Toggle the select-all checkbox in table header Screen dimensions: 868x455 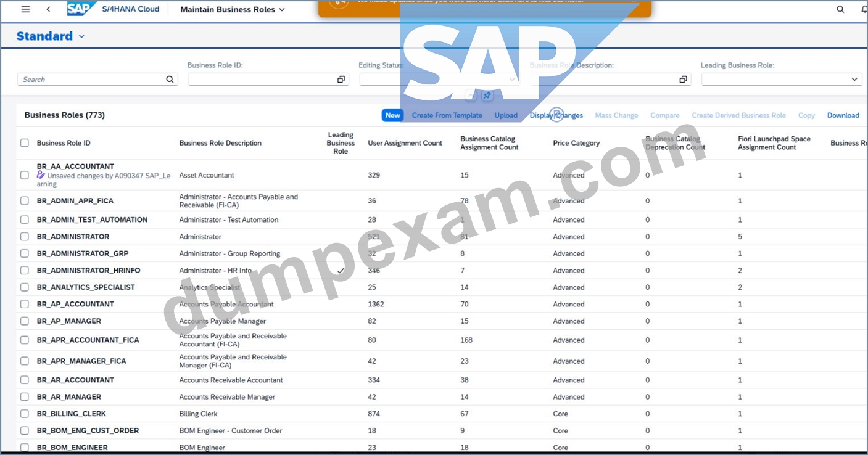pyautogui.click(x=25, y=143)
